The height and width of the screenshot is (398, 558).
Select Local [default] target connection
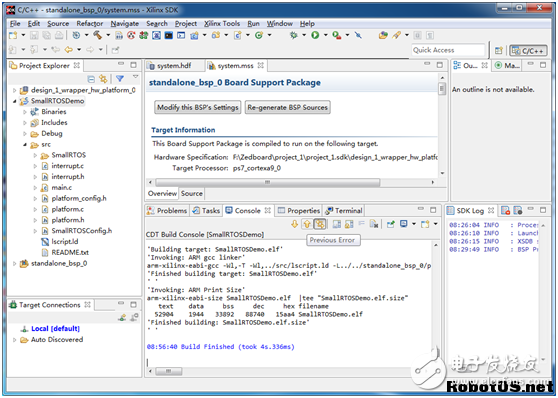coord(55,329)
